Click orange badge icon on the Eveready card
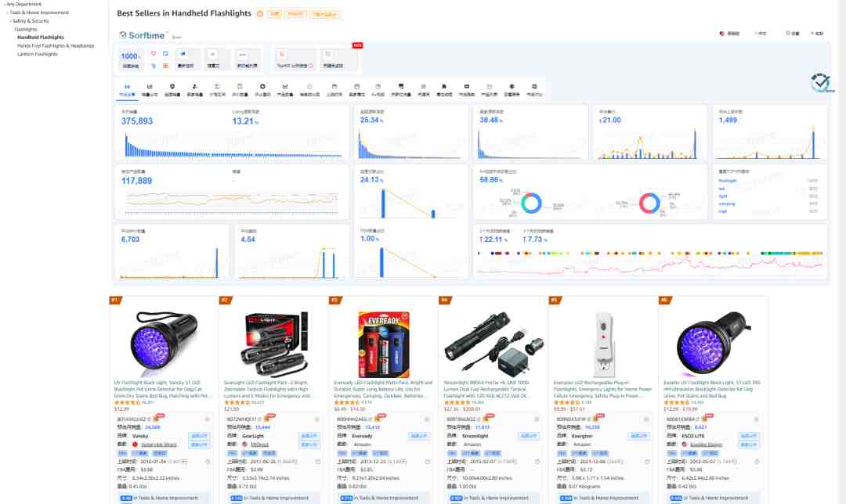Viewport: 846px width, 504px height. (x=376, y=419)
